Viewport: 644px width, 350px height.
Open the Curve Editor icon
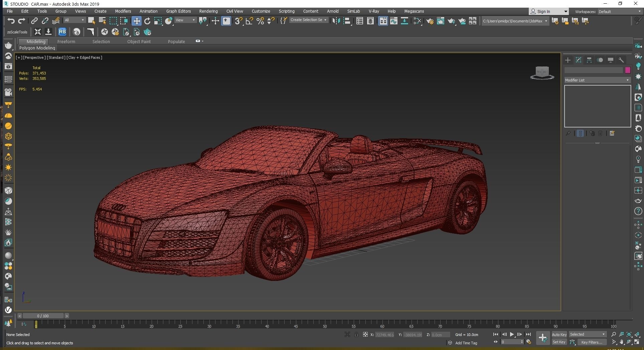(x=394, y=21)
